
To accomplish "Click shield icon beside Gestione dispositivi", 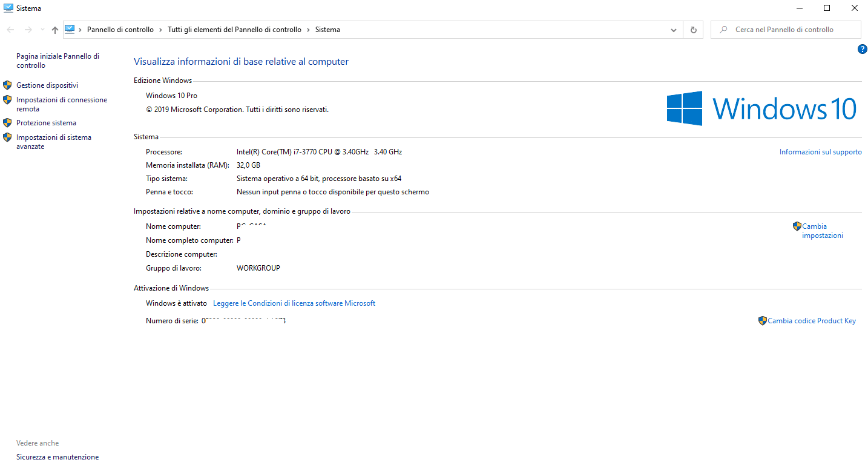I will (7, 85).
